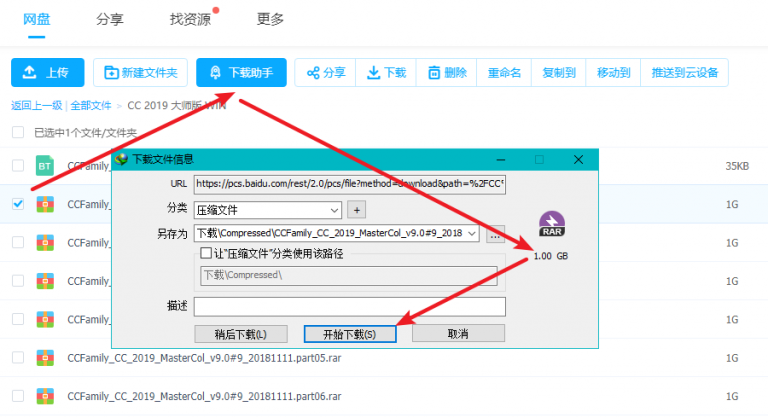Click 下载 in the file toolbar
This screenshot has height=418, width=768.
pyautogui.click(x=386, y=73)
